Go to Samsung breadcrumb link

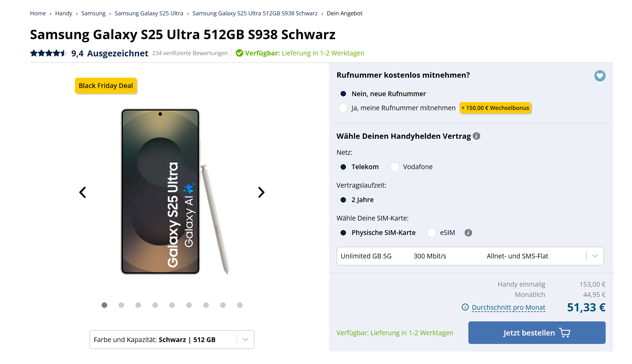pyautogui.click(x=93, y=13)
